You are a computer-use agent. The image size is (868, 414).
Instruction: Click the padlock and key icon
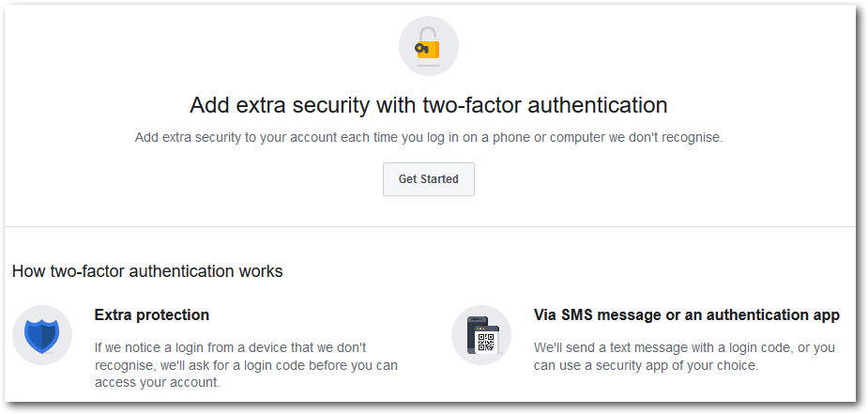[x=428, y=45]
